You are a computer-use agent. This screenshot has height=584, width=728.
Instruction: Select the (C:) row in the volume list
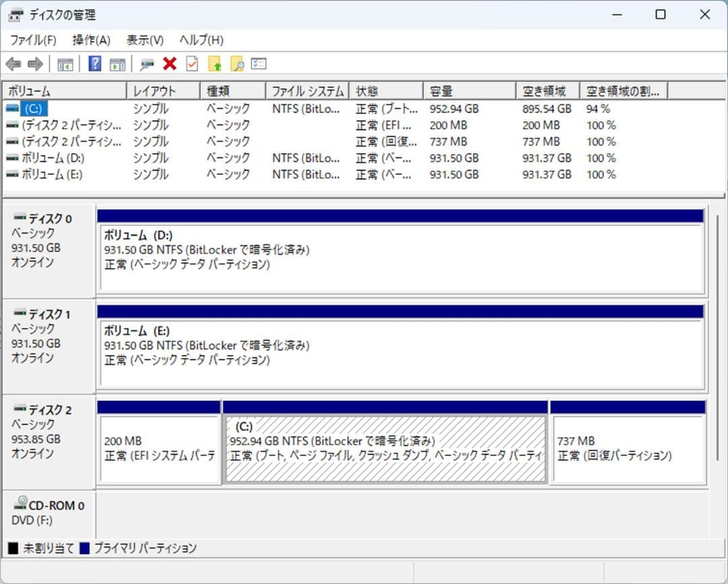[x=35, y=108]
